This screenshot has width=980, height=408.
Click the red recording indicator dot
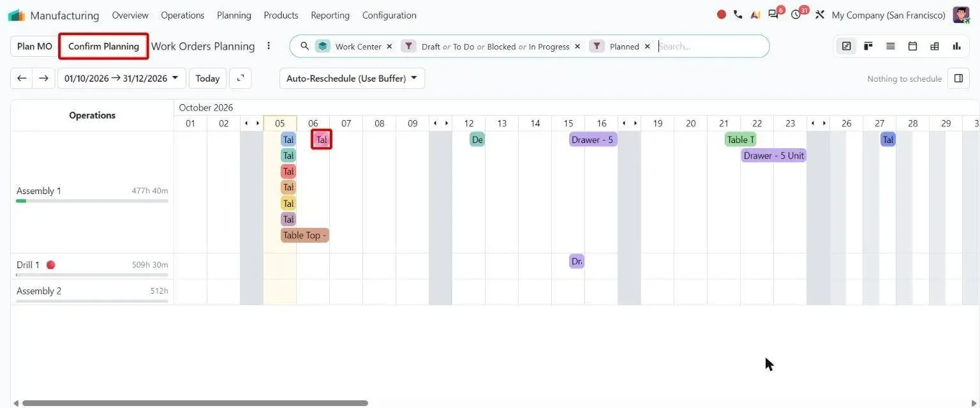point(722,14)
